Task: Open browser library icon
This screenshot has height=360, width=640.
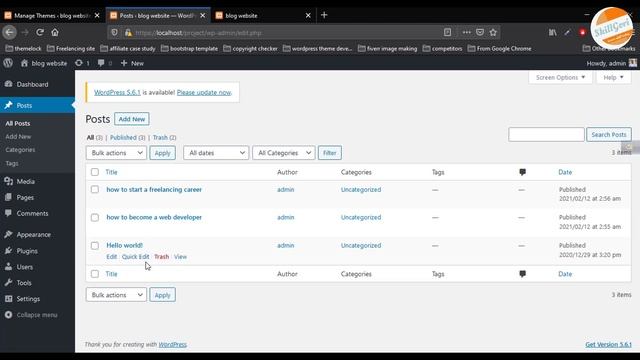Action: pyautogui.click(x=552, y=32)
